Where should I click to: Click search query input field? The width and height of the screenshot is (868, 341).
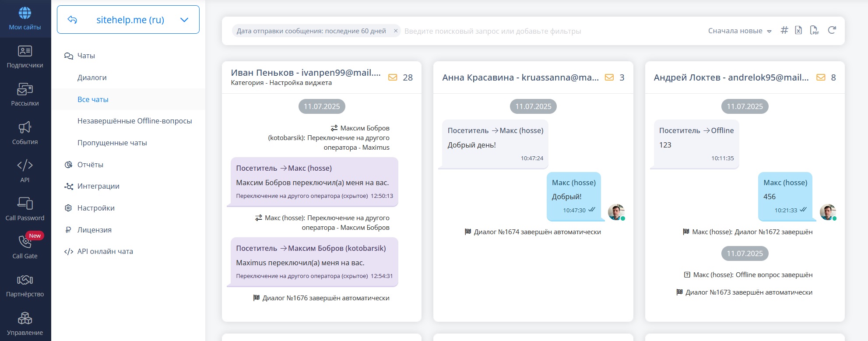pos(552,31)
